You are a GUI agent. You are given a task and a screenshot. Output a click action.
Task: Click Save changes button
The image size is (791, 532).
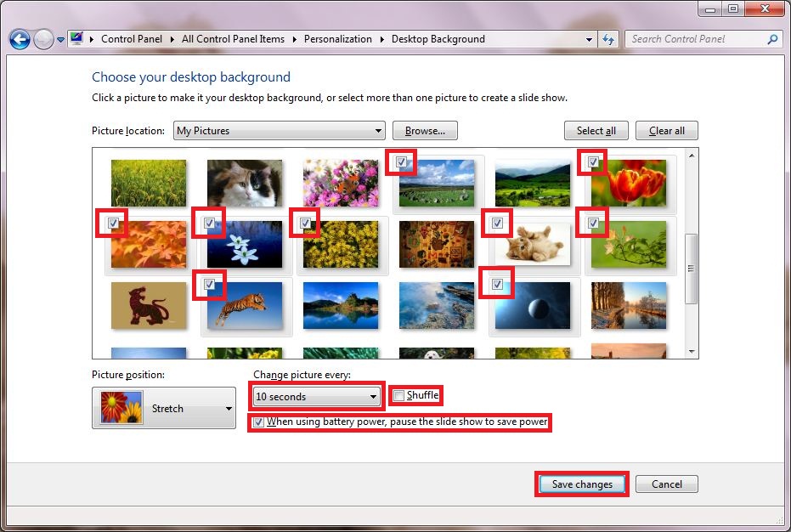coord(582,484)
